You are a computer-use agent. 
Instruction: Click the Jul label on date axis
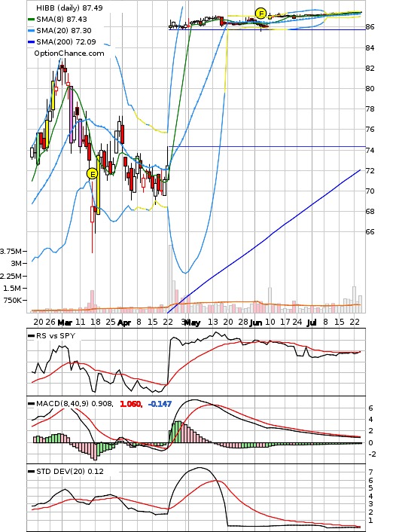tap(312, 323)
